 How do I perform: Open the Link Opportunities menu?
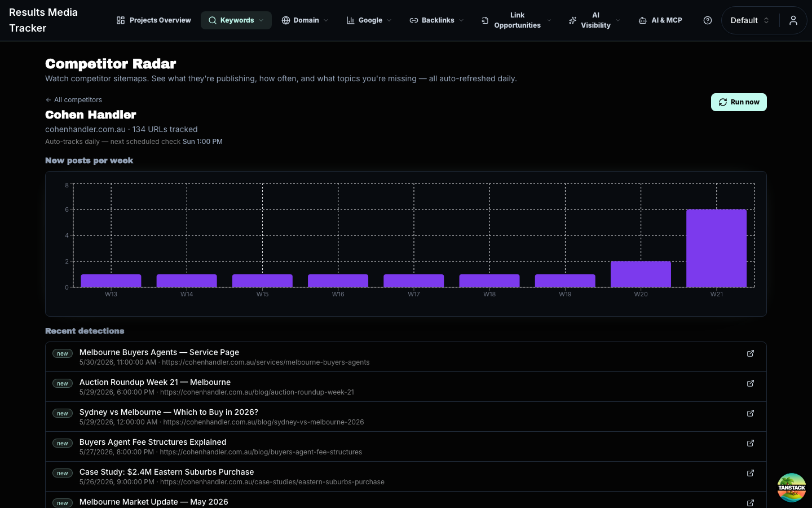[517, 20]
